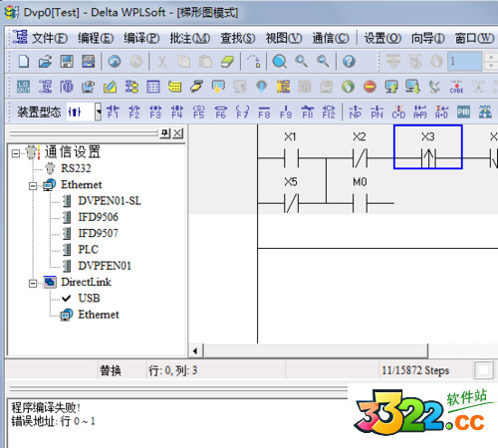This screenshot has width=498, height=448.
Task: Close the communication settings panel
Action: pyautogui.click(x=178, y=133)
